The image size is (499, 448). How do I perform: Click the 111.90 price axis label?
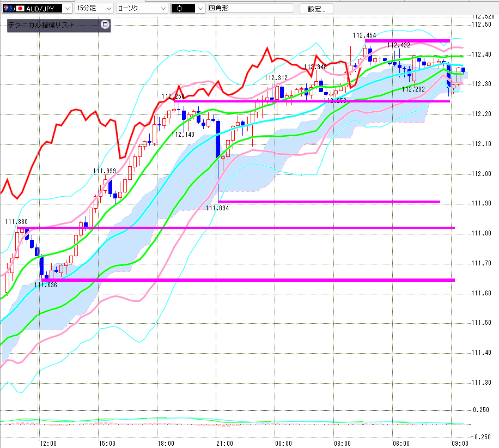(482, 203)
